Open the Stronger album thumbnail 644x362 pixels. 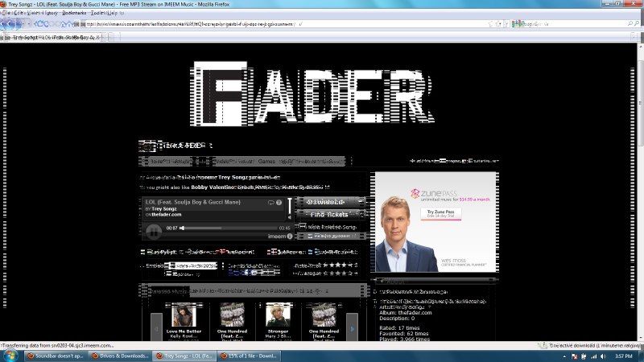(278, 315)
